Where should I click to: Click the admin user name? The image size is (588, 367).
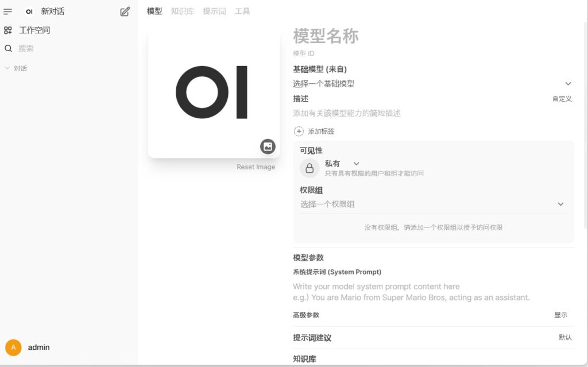[x=38, y=347]
